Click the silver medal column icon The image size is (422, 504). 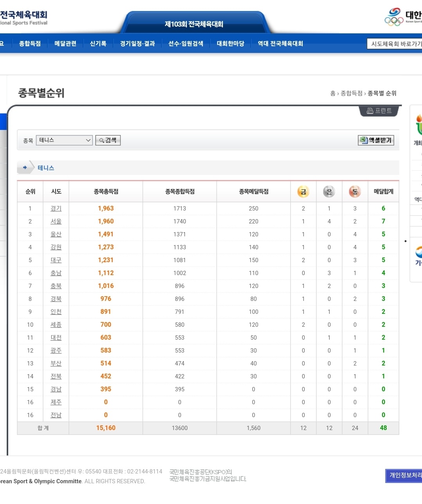click(329, 192)
